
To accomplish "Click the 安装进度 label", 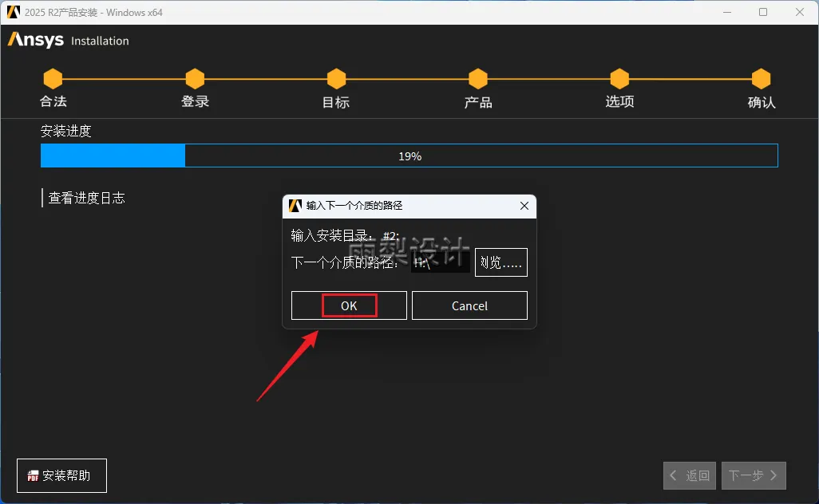I will point(65,131).
